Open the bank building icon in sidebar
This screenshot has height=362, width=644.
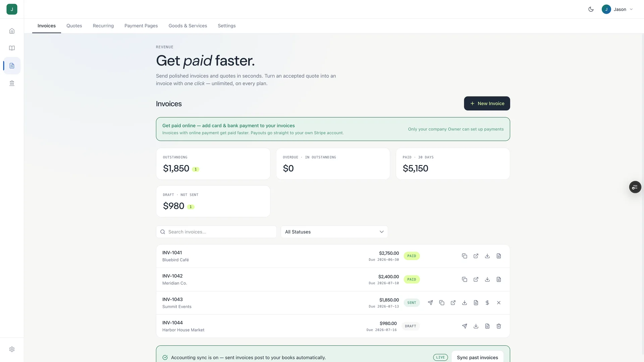click(x=12, y=83)
